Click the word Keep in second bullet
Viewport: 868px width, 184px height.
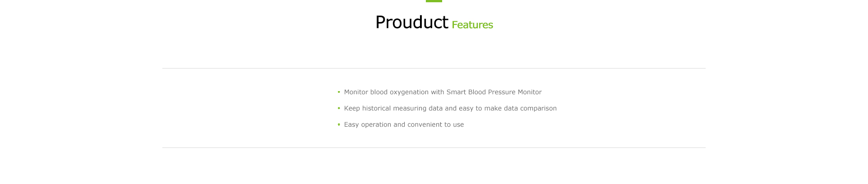352,109
